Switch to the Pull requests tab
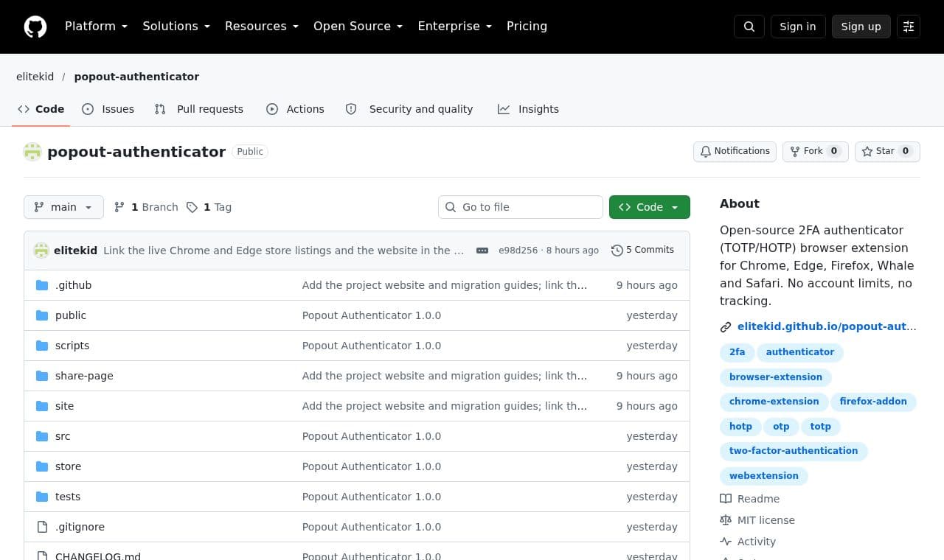944x560 pixels. point(199,109)
